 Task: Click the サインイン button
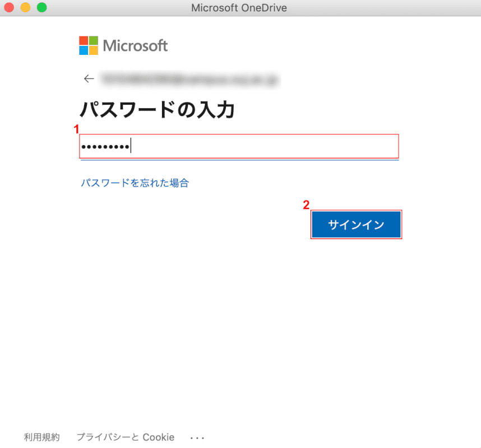[x=356, y=225]
